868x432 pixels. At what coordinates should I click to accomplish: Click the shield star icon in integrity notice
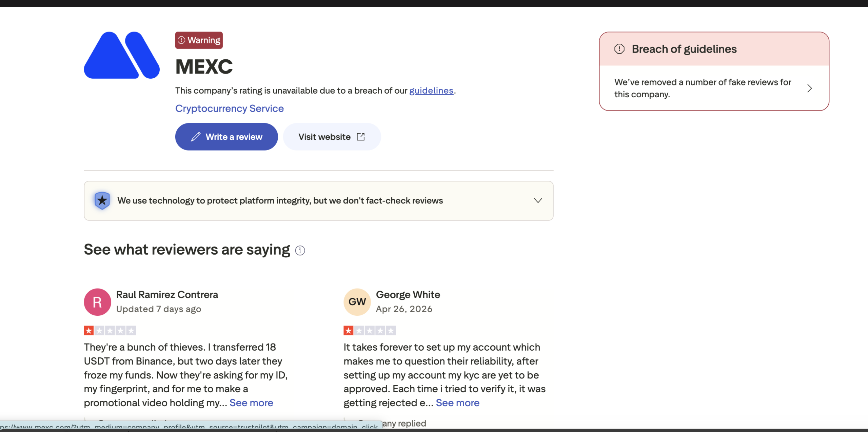point(102,201)
